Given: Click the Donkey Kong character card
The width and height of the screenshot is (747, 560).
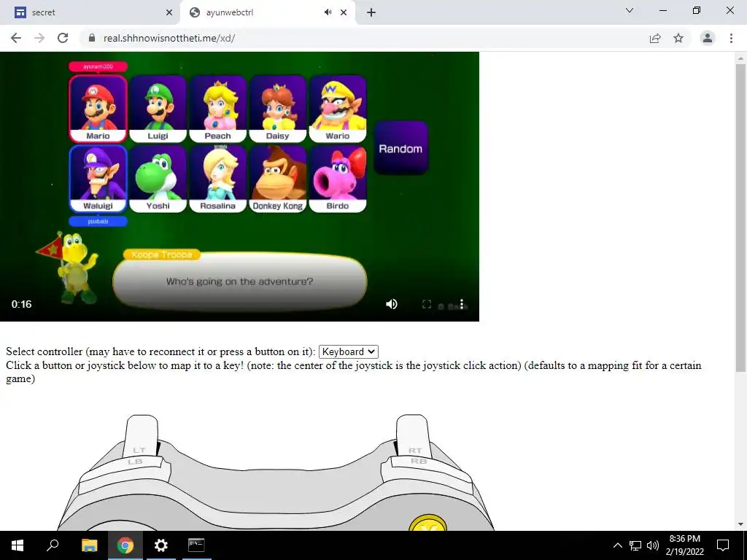Looking at the screenshot, I should click(278, 179).
